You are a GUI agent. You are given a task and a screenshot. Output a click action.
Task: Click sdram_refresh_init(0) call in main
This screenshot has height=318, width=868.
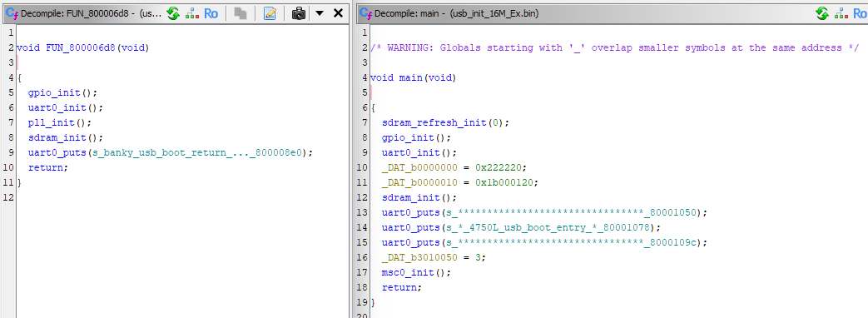tap(445, 122)
